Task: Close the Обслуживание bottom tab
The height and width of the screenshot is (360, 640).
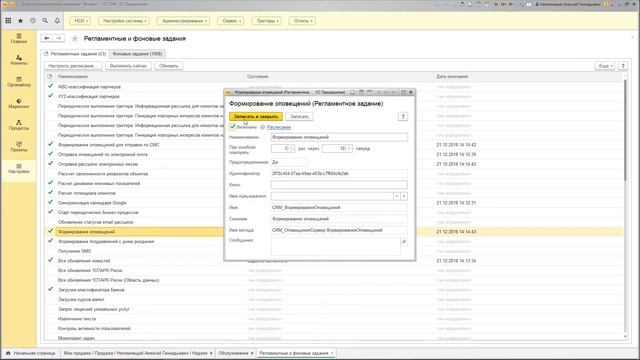Action: point(252,353)
